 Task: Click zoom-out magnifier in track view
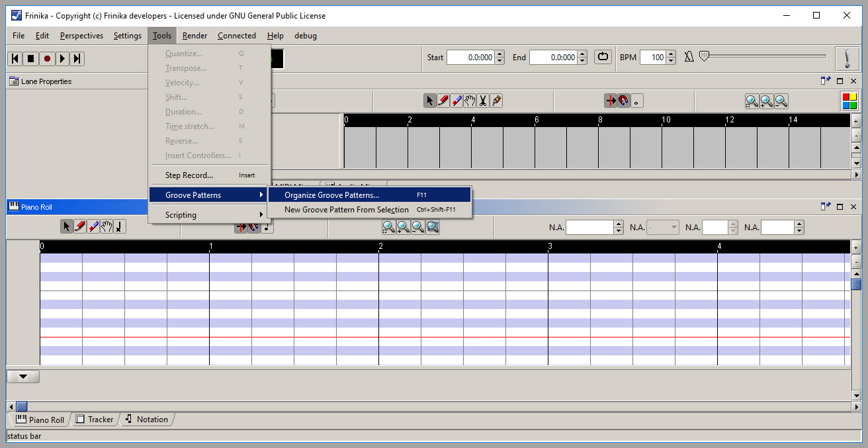(x=781, y=101)
